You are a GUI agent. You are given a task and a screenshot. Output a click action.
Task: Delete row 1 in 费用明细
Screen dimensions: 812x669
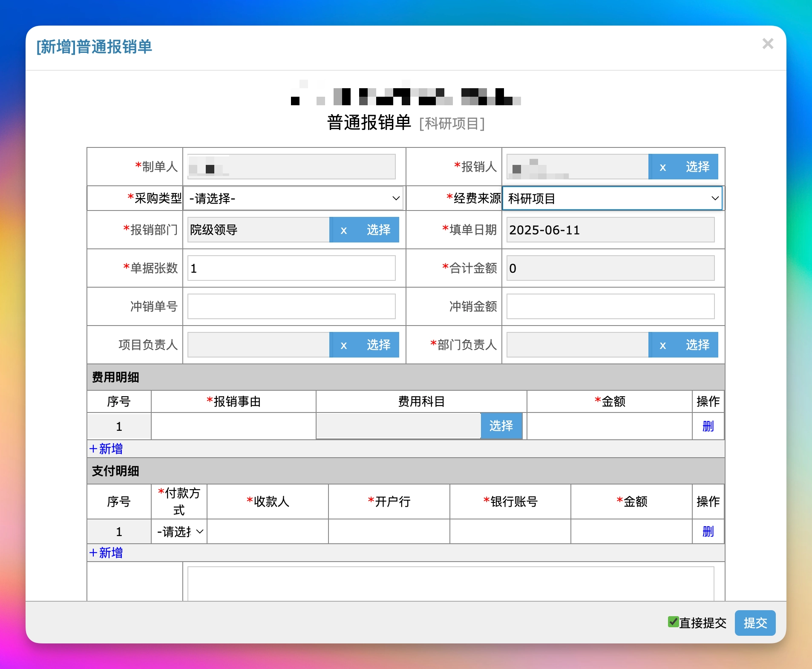tap(708, 426)
